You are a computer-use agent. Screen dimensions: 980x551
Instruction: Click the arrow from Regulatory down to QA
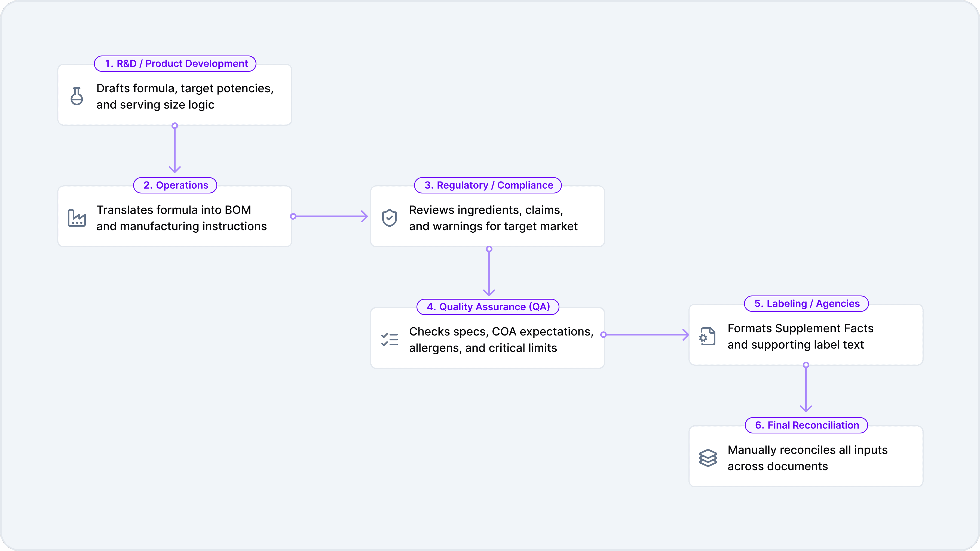489,272
